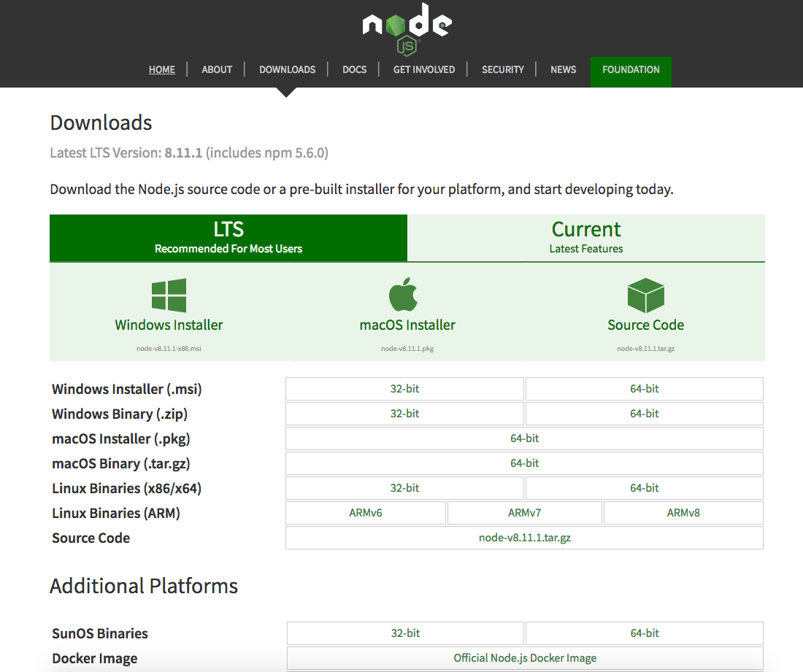Download Windows Installer (.msi) 32-bit
The image size is (803, 672).
pyautogui.click(x=404, y=389)
